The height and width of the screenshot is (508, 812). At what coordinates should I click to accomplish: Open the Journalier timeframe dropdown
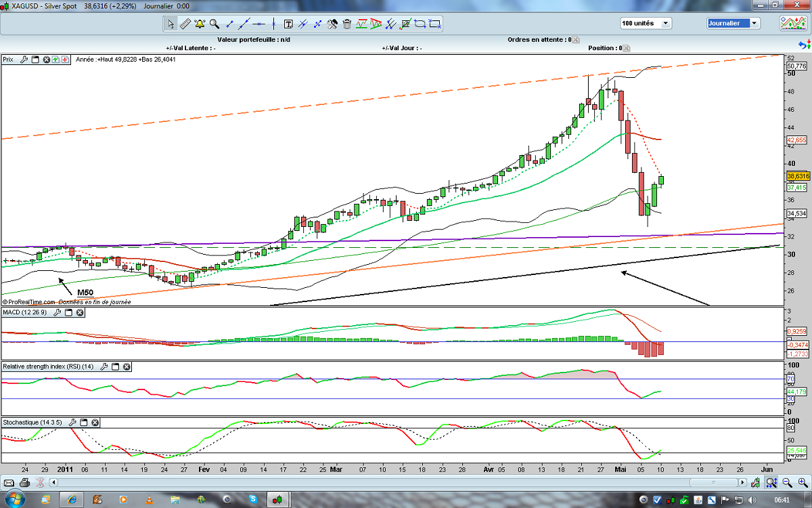coord(734,23)
